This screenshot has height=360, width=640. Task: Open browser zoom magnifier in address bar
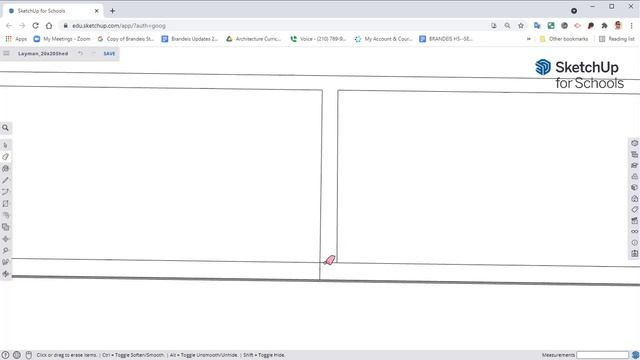pyautogui.click(x=507, y=26)
